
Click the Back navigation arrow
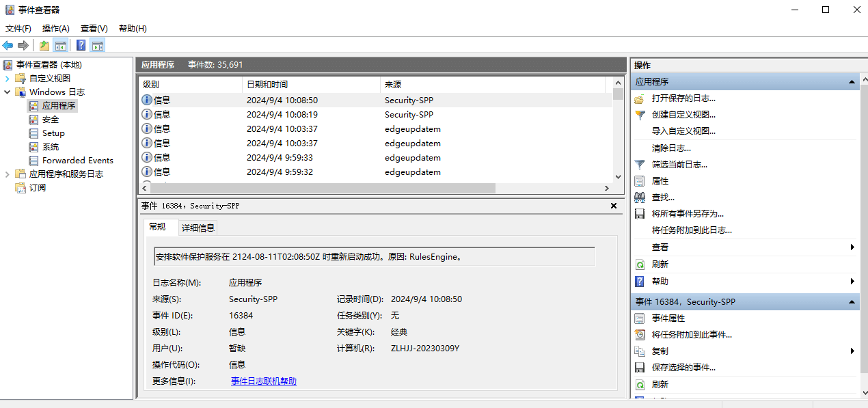point(8,45)
